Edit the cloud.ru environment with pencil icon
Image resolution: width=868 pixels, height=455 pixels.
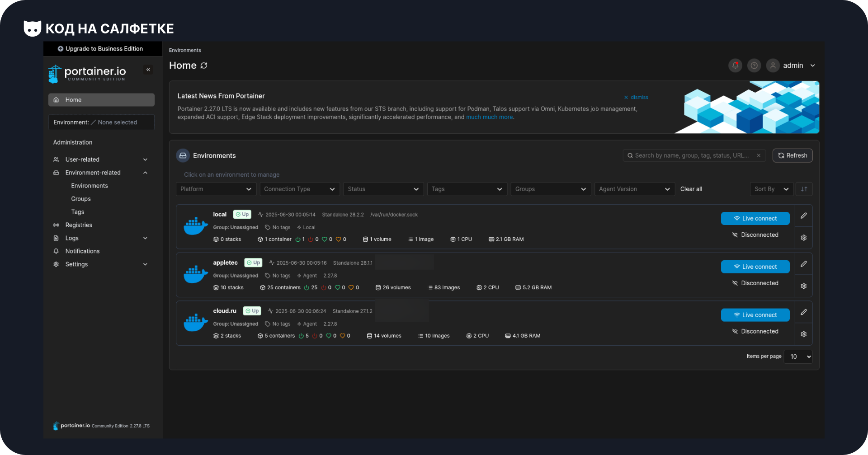(804, 312)
